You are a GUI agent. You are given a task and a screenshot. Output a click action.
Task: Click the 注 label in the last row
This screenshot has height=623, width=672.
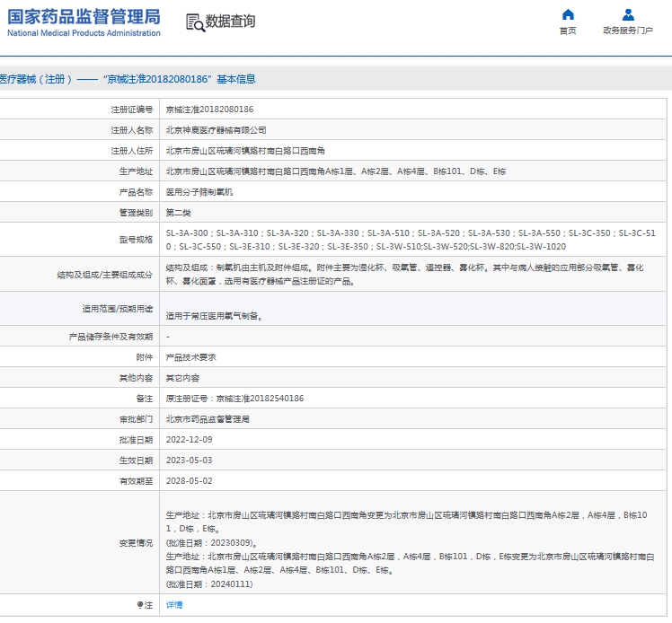point(145,604)
